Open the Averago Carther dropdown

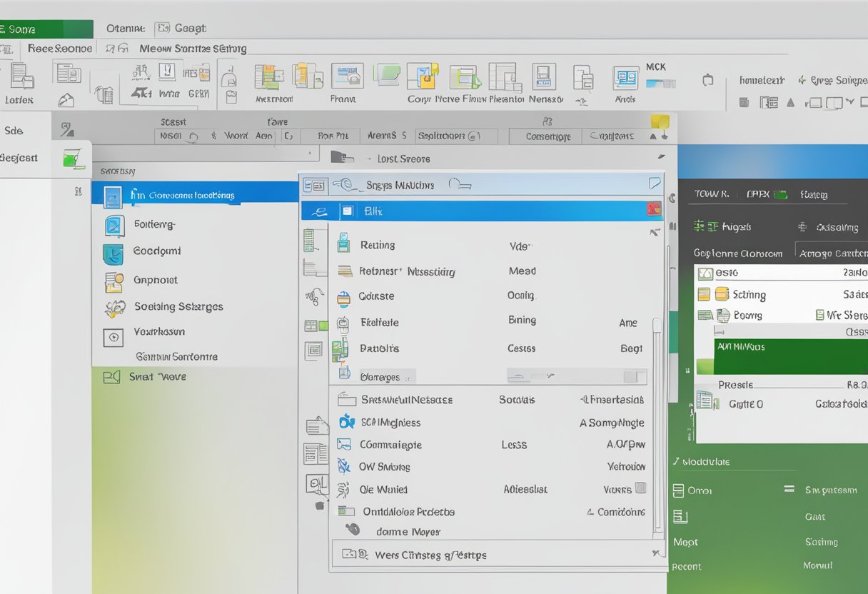(831, 253)
